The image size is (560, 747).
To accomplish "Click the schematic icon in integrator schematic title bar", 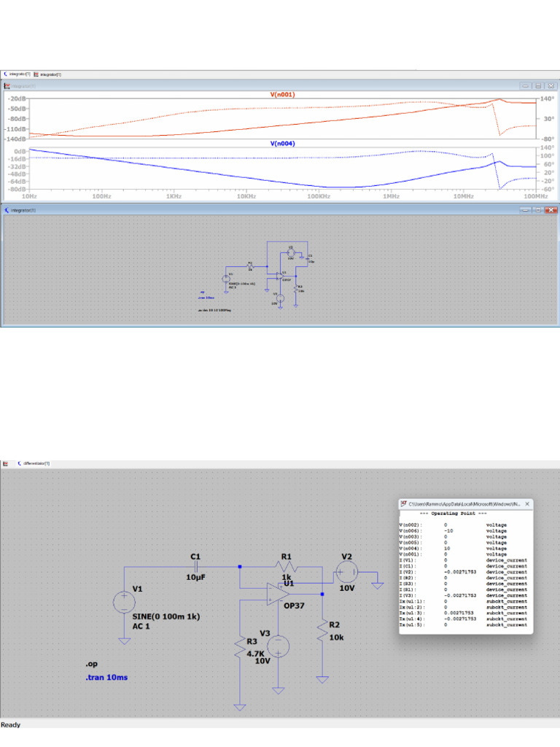I will 7,210.
